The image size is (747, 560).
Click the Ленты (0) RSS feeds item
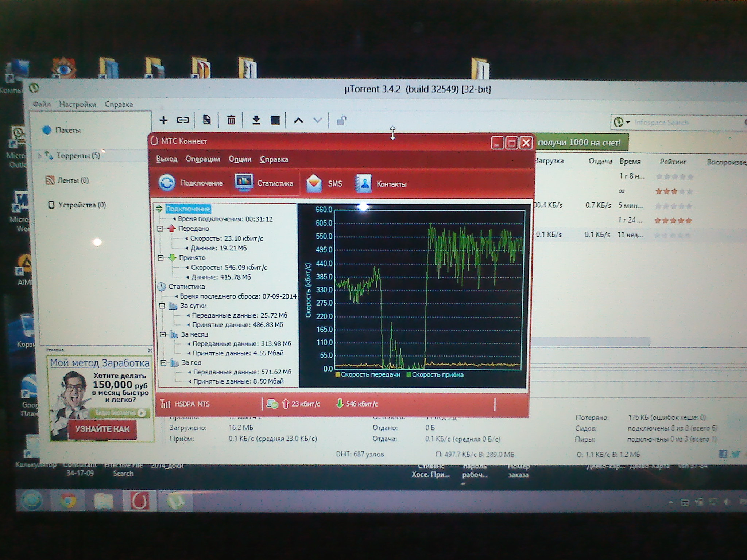67,180
